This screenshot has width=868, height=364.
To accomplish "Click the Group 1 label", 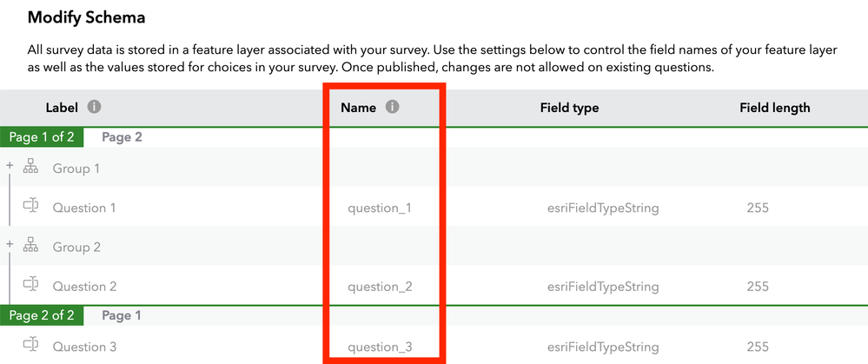I will [76, 169].
